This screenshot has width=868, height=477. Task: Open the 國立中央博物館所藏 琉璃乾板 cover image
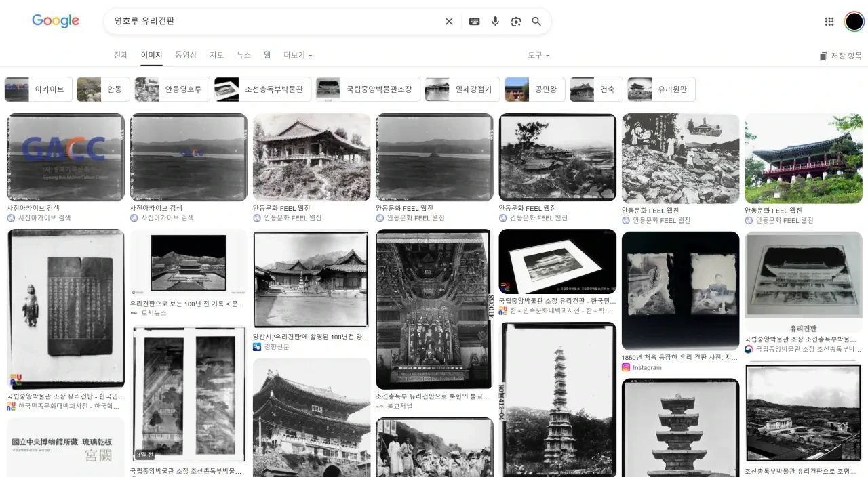coord(66,447)
